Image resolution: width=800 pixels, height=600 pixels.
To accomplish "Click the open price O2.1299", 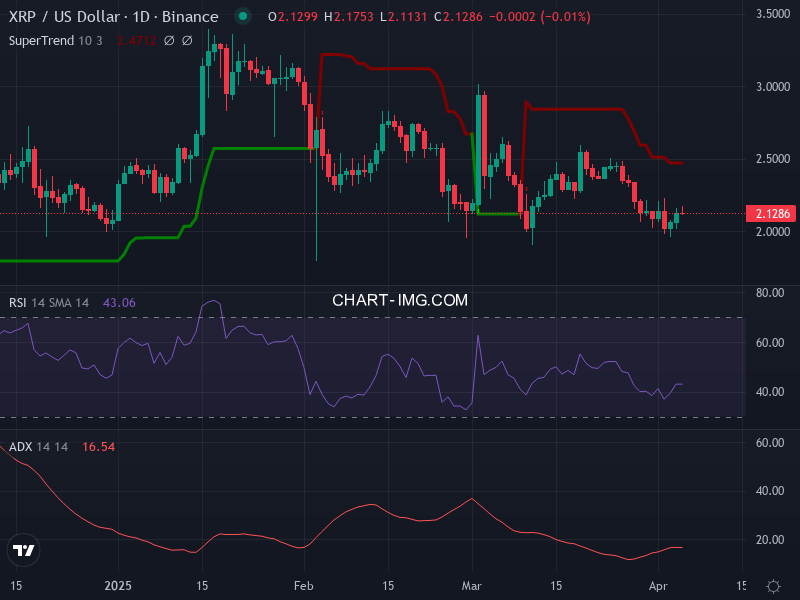I will [x=293, y=17].
